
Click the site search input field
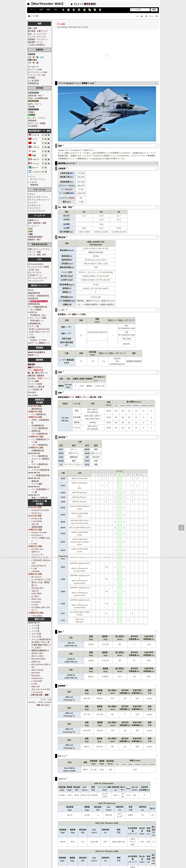pyautogui.click(x=140, y=10)
